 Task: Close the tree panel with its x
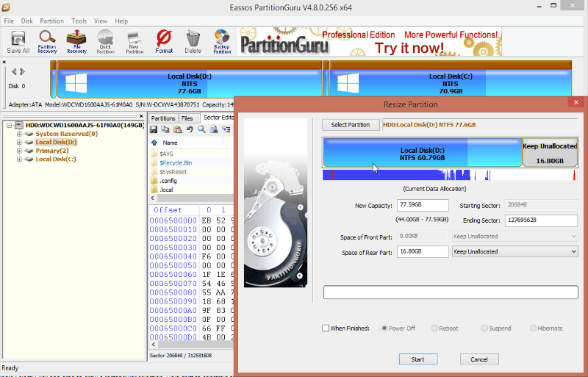coord(141,116)
